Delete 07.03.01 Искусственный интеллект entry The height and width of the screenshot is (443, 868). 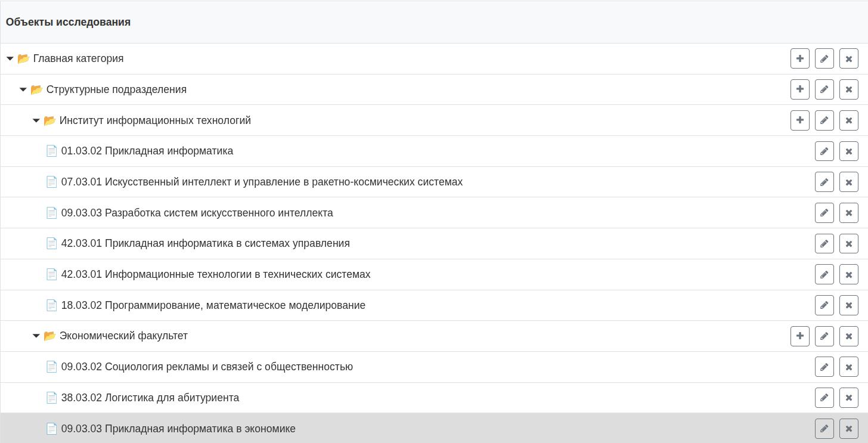coord(848,182)
